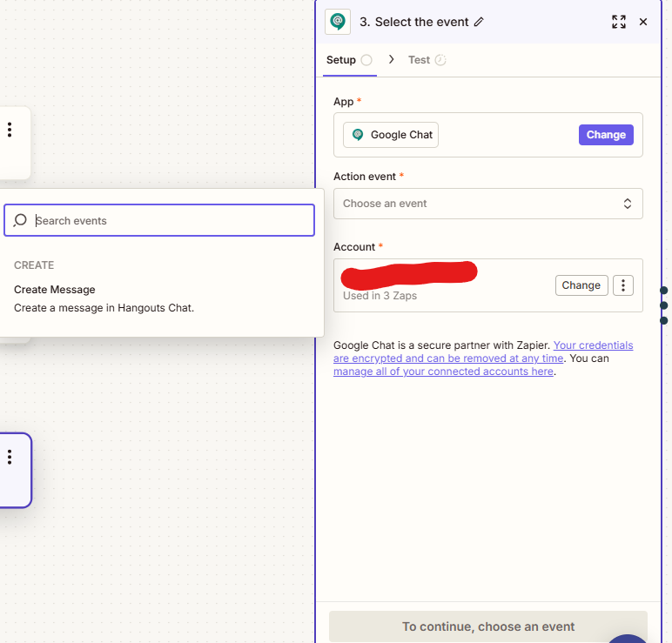
Task: Click the magnifier icon in Search events
Action: (21, 221)
